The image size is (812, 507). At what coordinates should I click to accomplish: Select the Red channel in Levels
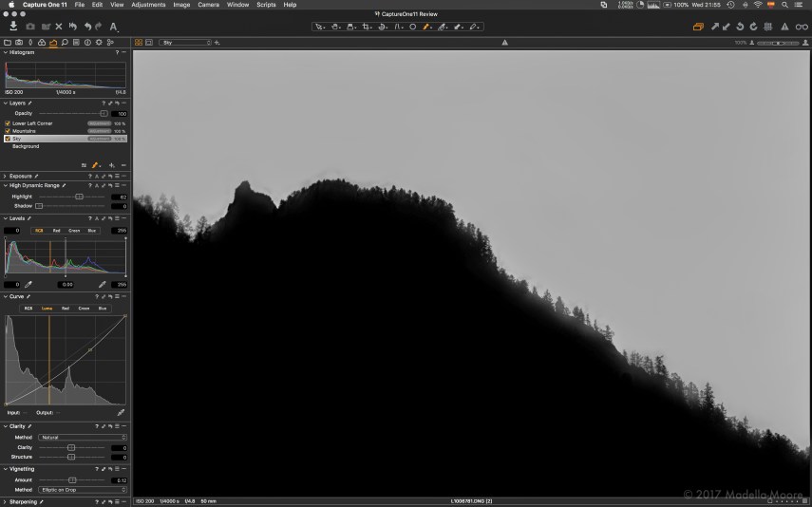tap(56, 230)
